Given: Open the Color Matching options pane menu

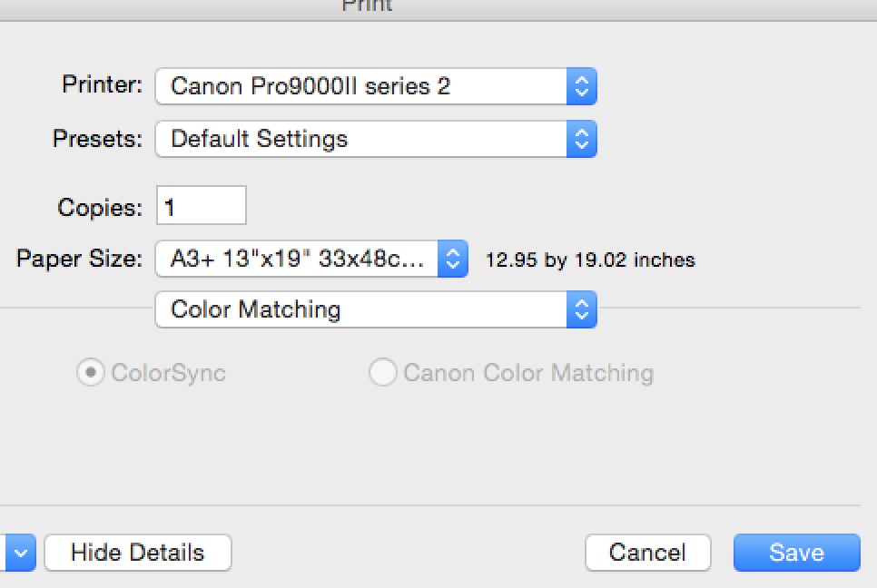Looking at the screenshot, I should coord(361,309).
